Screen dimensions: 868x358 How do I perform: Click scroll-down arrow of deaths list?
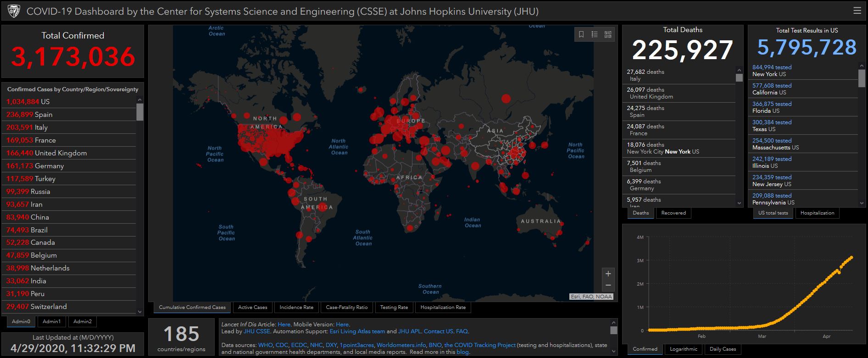coord(739,203)
